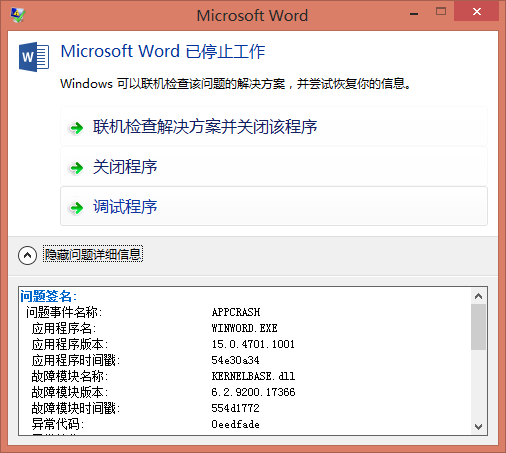Choose 关闭程序 option
Viewport: 506px width, 453px height.
tap(274, 167)
